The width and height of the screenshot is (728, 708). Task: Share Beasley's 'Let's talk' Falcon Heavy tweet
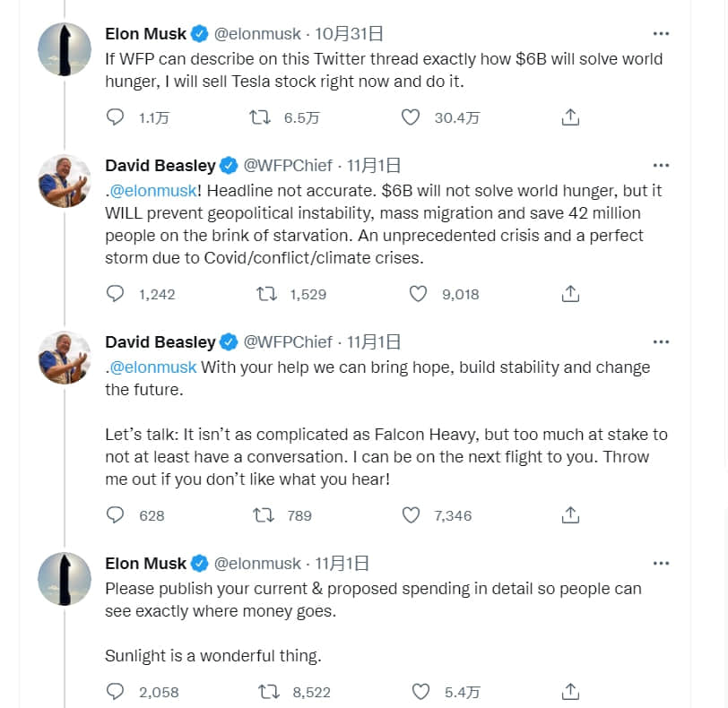tap(570, 515)
